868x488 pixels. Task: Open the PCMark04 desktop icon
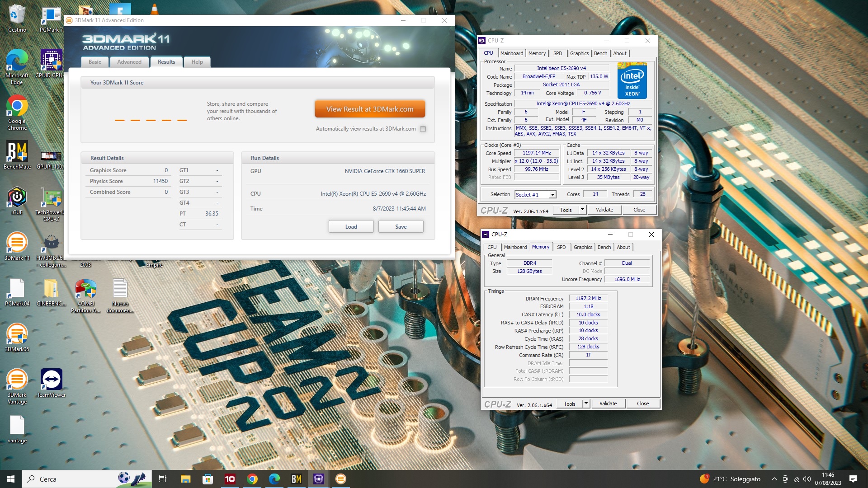coord(17,292)
